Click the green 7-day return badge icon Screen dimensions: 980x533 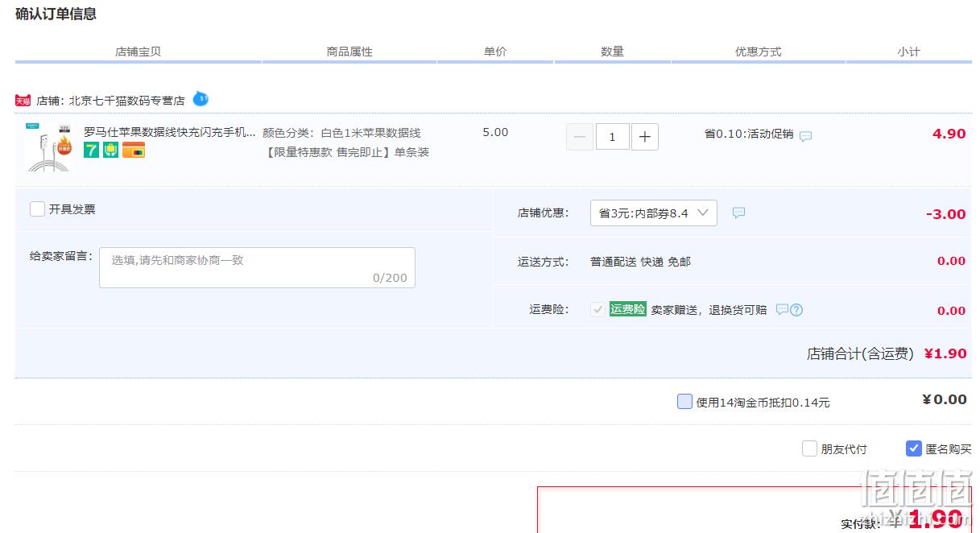click(x=92, y=150)
